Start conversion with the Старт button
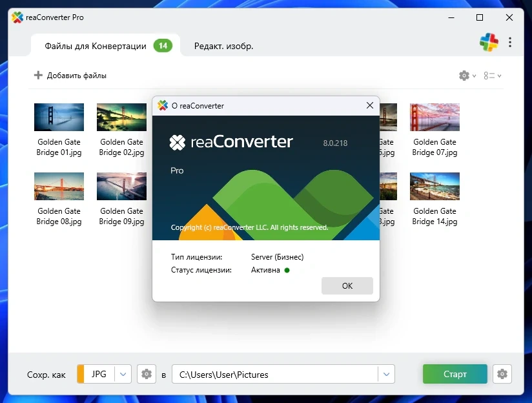Screen dimensions: 532x403 pos(455,374)
